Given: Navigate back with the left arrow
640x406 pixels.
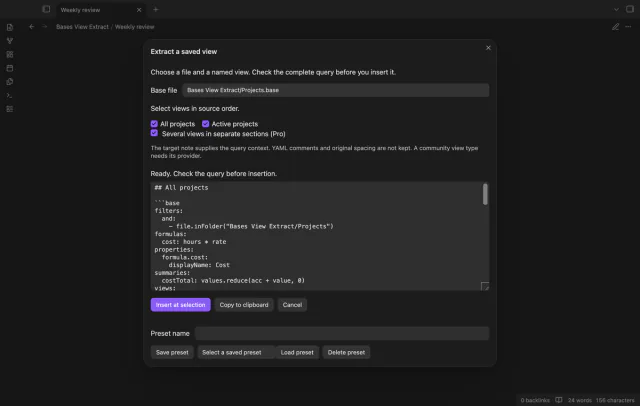Looking at the screenshot, I should (x=31, y=27).
